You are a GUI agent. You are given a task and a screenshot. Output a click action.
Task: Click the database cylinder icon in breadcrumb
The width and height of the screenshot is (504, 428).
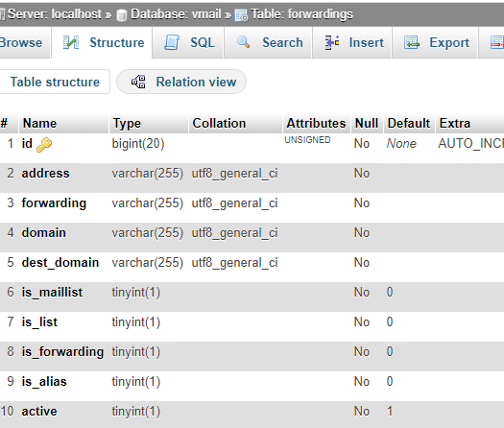(122, 14)
